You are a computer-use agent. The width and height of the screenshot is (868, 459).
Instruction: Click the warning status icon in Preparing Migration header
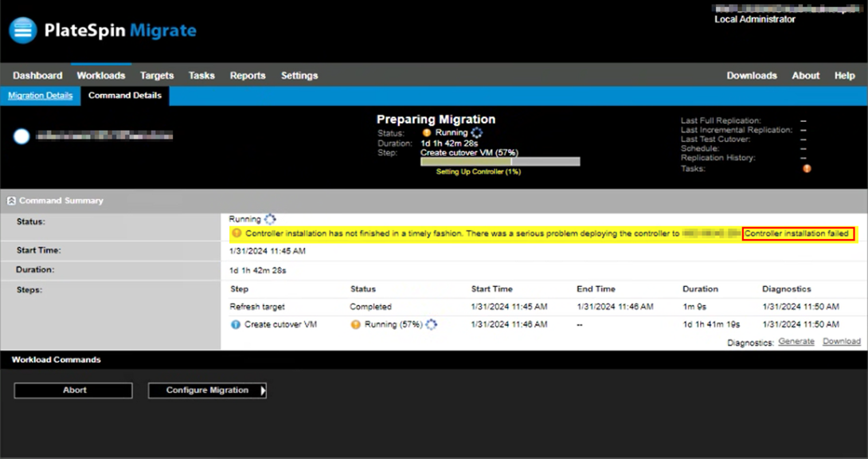tap(425, 131)
